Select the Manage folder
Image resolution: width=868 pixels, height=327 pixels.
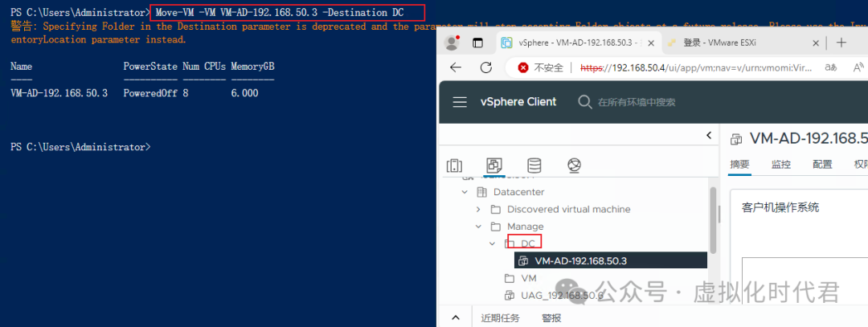(x=526, y=227)
